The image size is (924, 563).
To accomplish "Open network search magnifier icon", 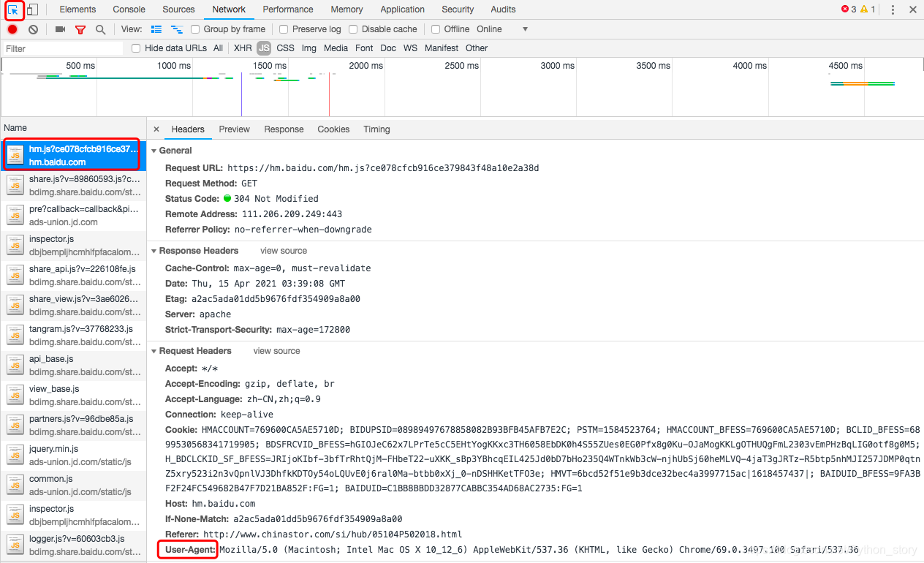I will click(x=101, y=29).
